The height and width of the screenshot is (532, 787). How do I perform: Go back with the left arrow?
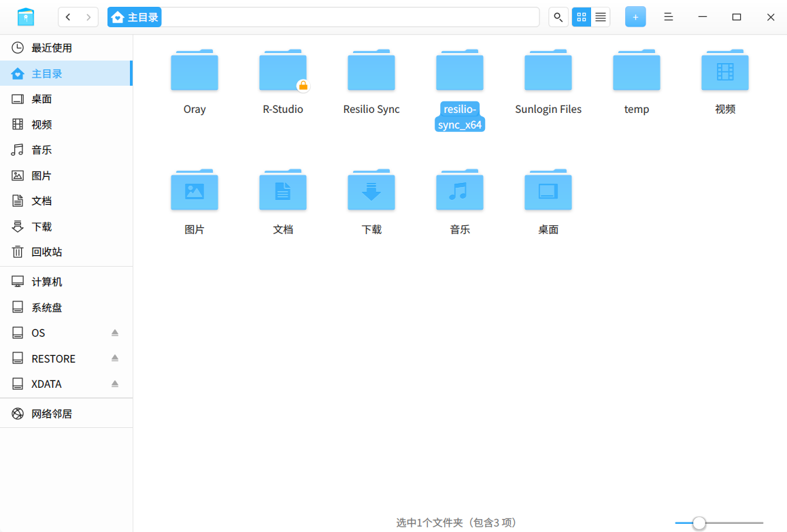[x=68, y=17]
